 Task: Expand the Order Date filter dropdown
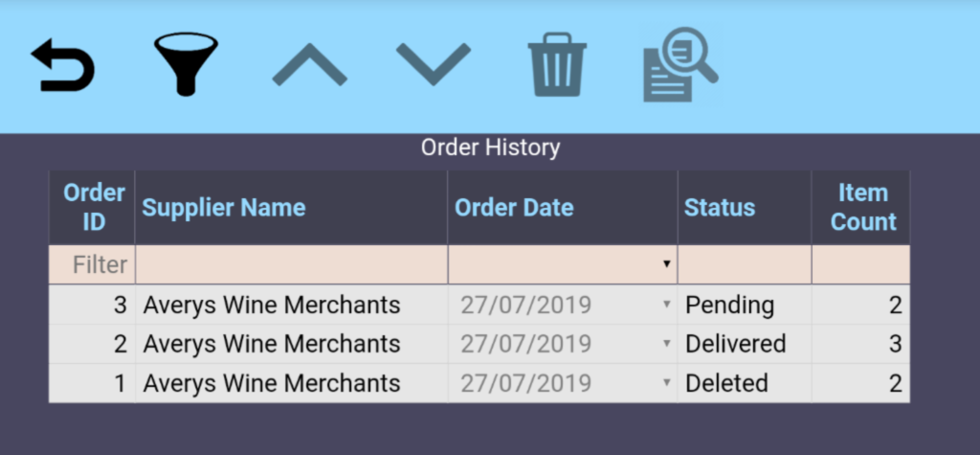click(x=667, y=264)
